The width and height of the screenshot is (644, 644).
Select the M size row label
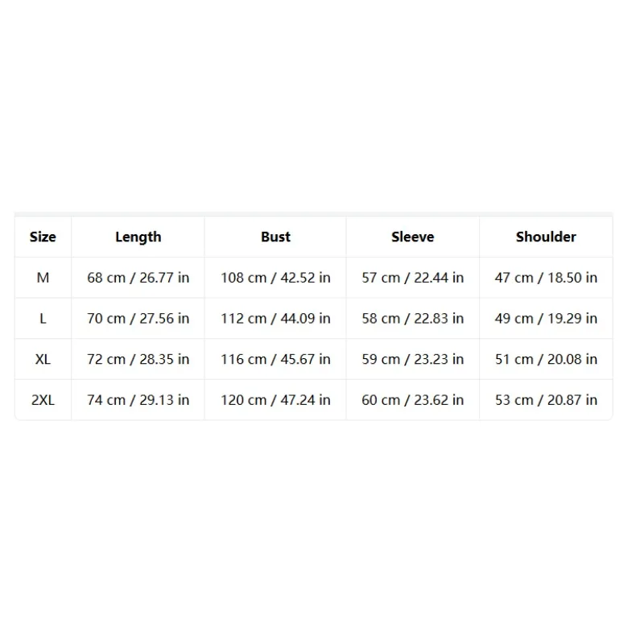[x=43, y=278]
